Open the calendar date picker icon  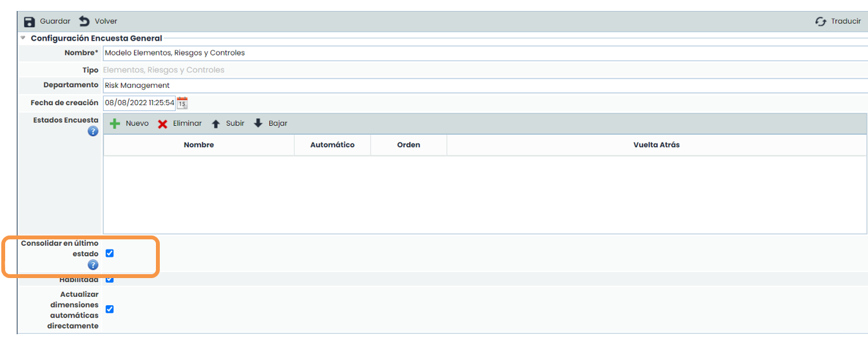[x=182, y=103]
